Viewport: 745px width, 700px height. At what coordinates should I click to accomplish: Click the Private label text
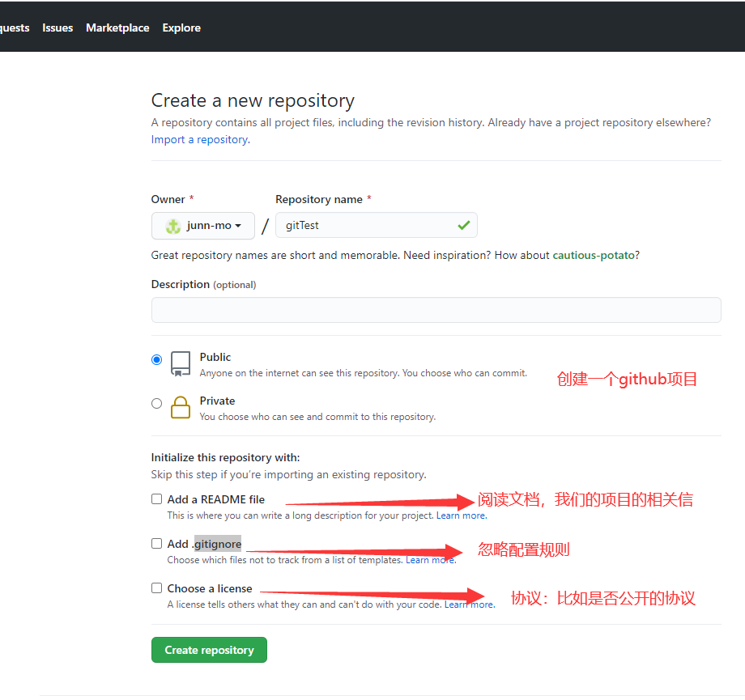tap(217, 401)
